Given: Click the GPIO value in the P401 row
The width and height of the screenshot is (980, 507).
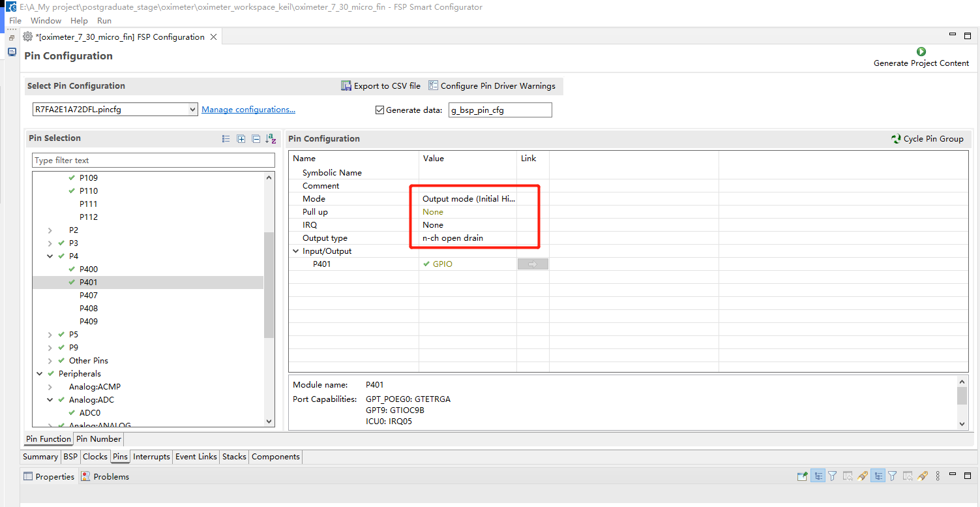Looking at the screenshot, I should pos(443,264).
